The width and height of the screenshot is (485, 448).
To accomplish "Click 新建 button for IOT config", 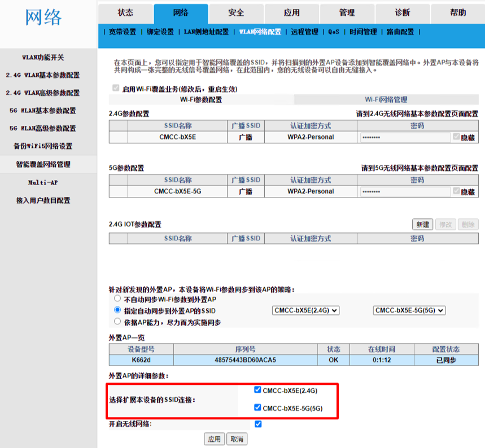I will coord(422,225).
